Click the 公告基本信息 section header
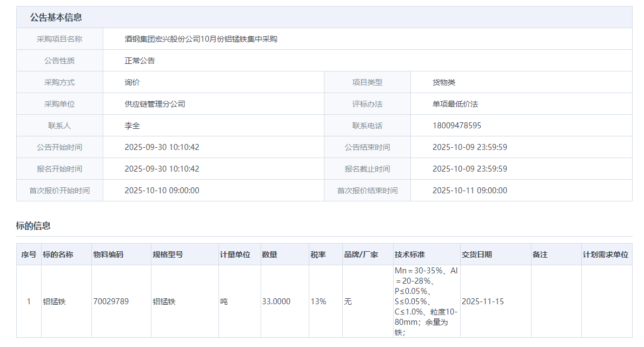644x347 pixels. 56,17
